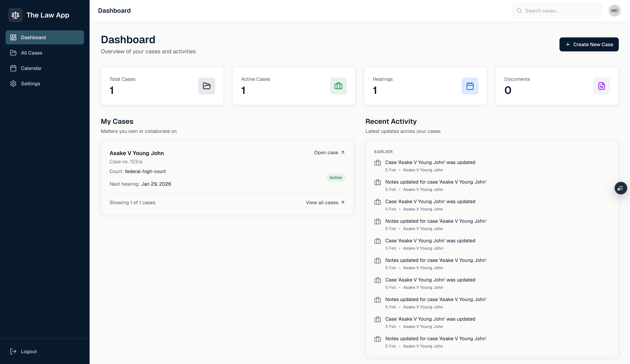Click the Hearings calendar icon
The height and width of the screenshot is (364, 630).
click(x=470, y=86)
